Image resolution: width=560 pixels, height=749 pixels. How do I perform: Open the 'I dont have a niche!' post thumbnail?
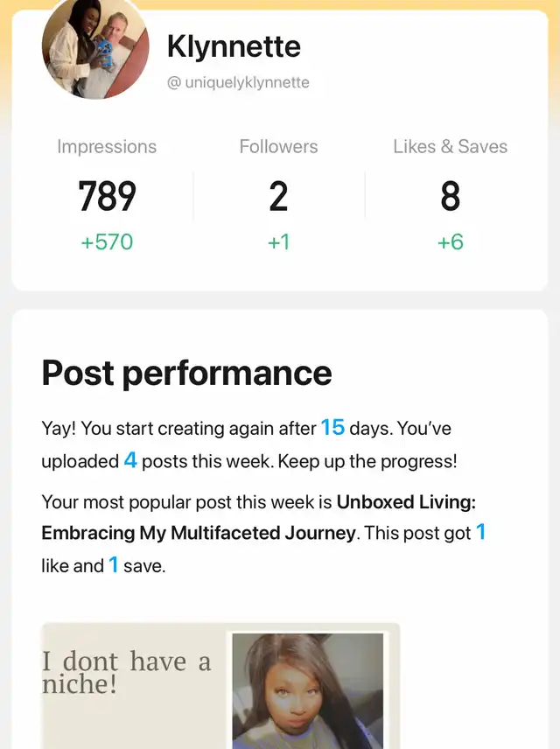[220, 686]
